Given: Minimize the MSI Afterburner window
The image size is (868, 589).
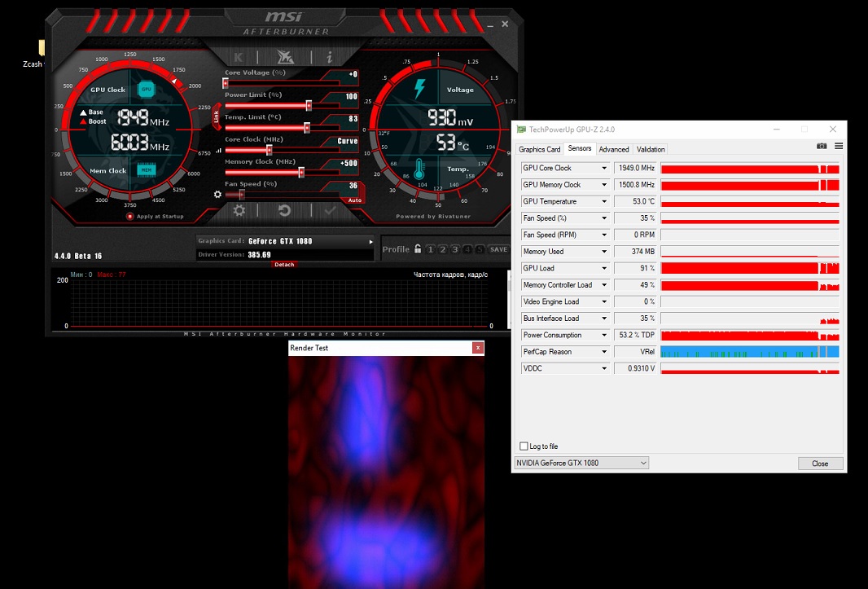Looking at the screenshot, I should tap(490, 25).
